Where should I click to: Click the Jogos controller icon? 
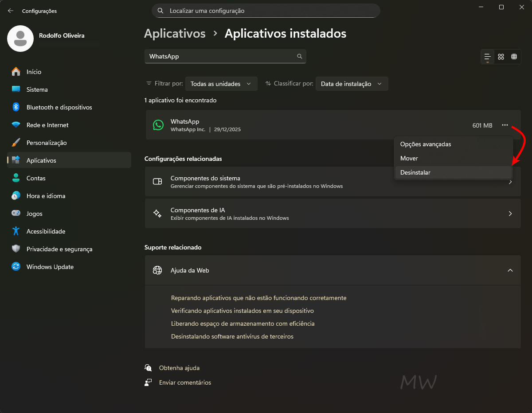[16, 213]
